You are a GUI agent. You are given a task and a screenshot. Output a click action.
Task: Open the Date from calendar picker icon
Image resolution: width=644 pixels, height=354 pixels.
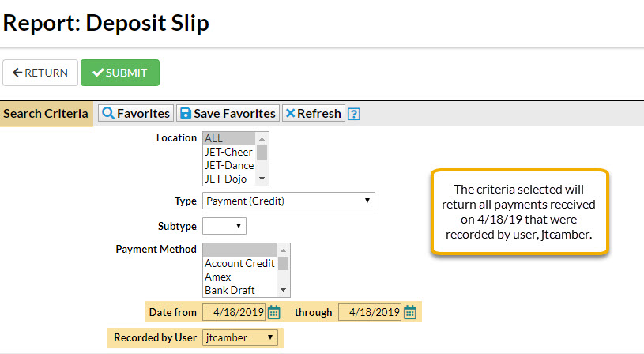274,313
